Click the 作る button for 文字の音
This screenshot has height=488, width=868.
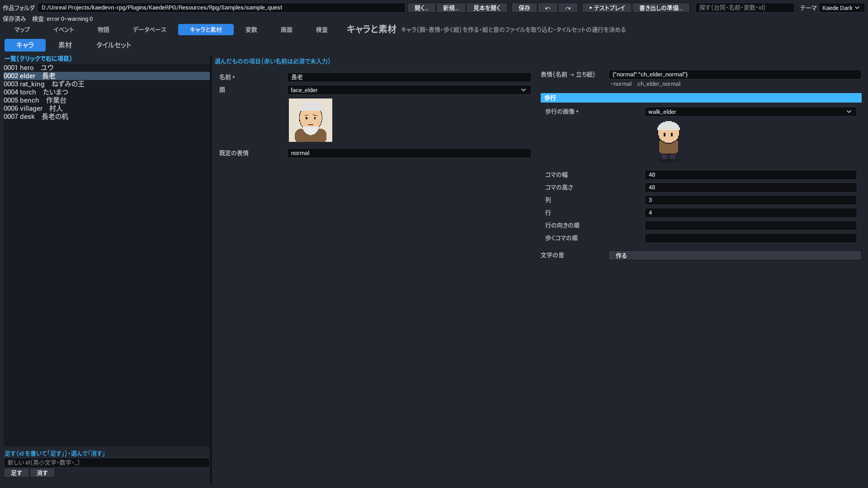[x=735, y=255]
